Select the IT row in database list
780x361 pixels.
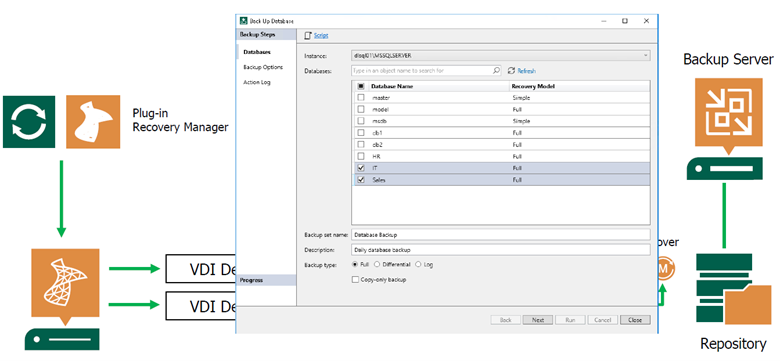tap(501, 168)
